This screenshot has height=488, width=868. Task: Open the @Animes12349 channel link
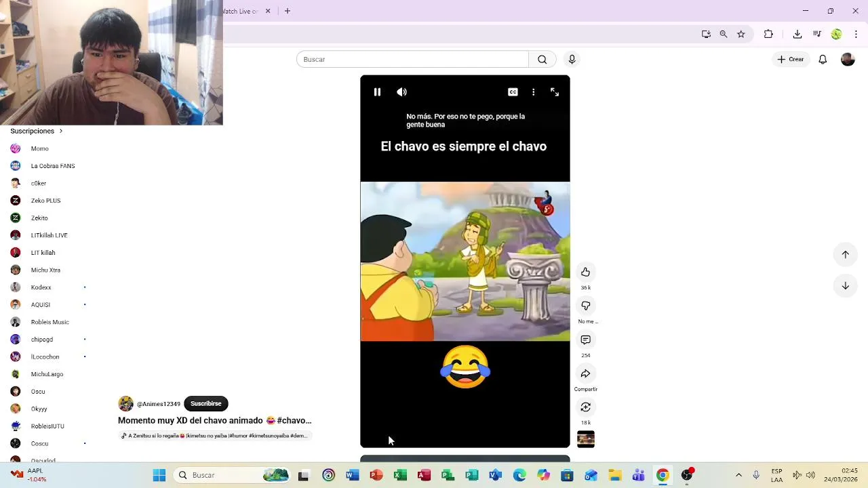[x=159, y=404]
